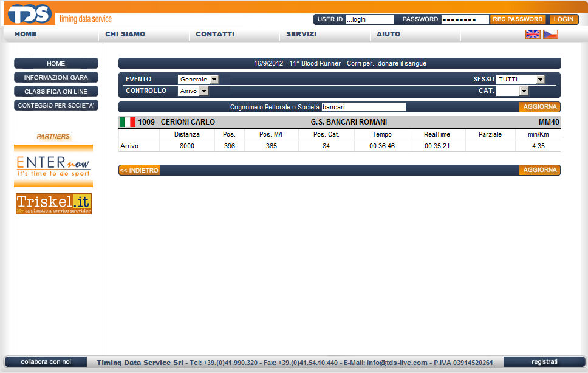Viewport: 588px width, 373px height.
Task: Open the Triskel.it partner logo
Action: coord(54,204)
